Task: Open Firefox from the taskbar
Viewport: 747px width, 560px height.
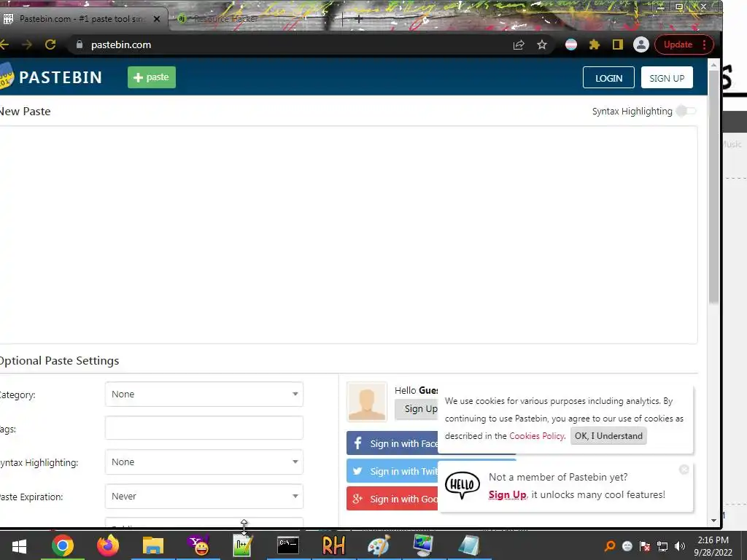Action: (108, 545)
